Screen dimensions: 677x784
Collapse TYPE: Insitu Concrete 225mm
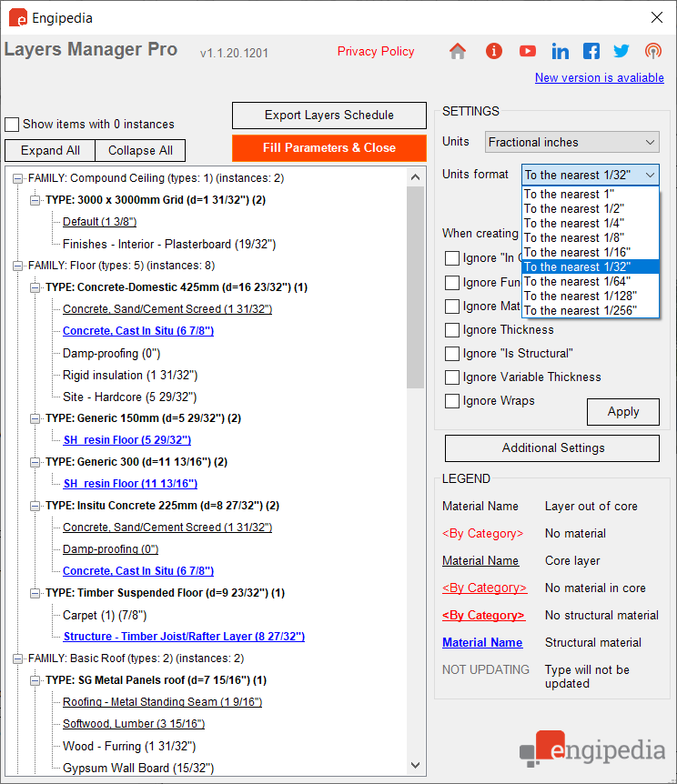35,506
